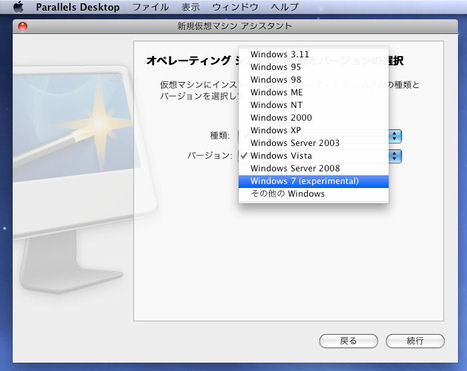This screenshot has width=467, height=371.
Task: Open the 種類 dropdown arrows
Action: pyautogui.click(x=395, y=136)
